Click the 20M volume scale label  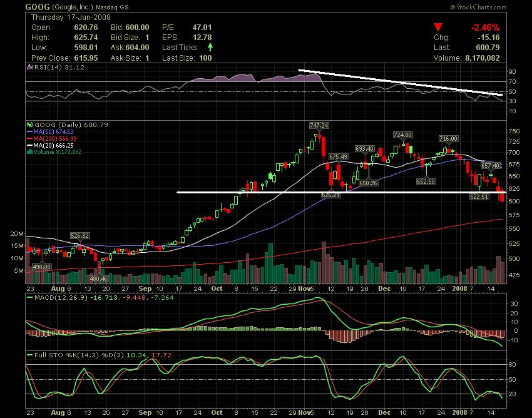coord(17,234)
